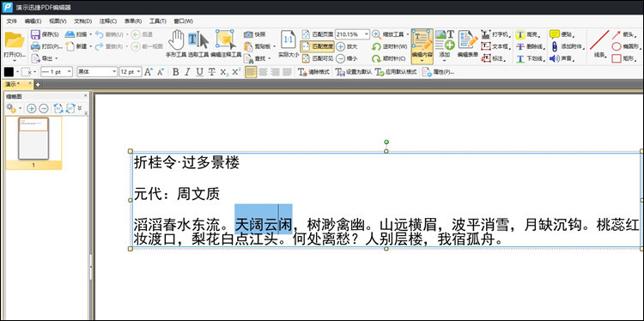Select the 矩形 rectangle tool
The height and width of the screenshot is (321, 644).
[x=624, y=58]
